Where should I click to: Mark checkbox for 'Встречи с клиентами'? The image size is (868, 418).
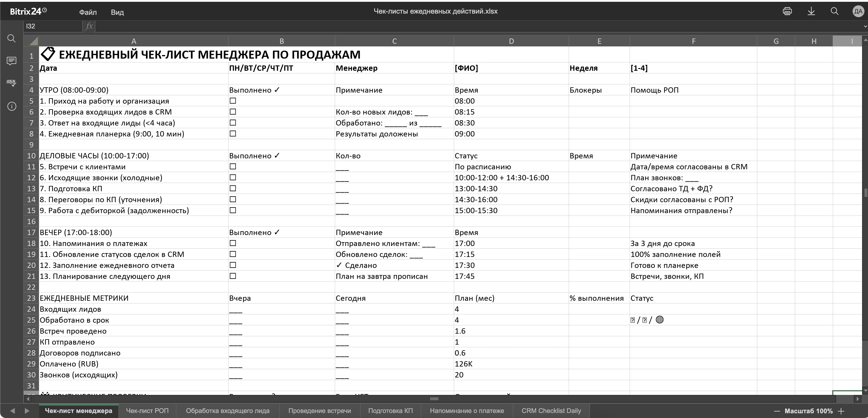pos(233,166)
